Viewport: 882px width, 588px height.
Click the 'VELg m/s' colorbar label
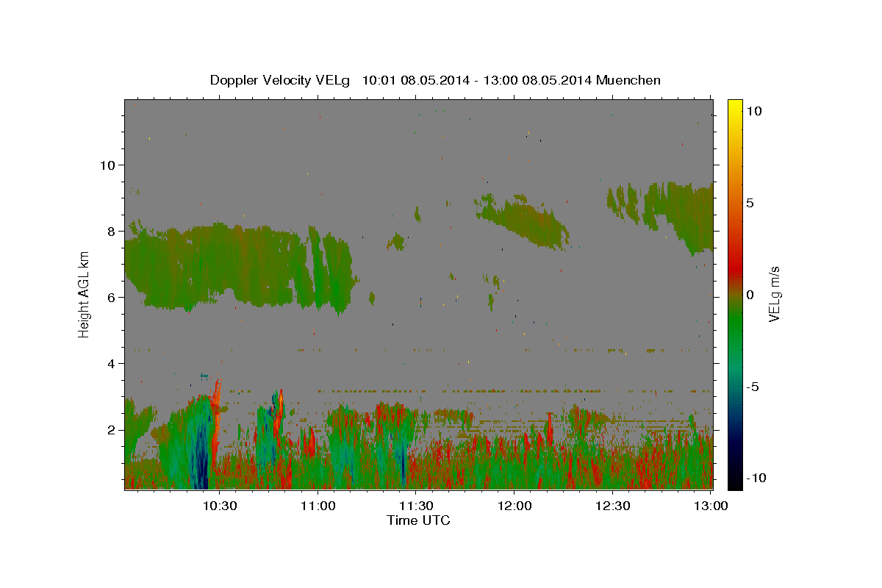click(773, 294)
